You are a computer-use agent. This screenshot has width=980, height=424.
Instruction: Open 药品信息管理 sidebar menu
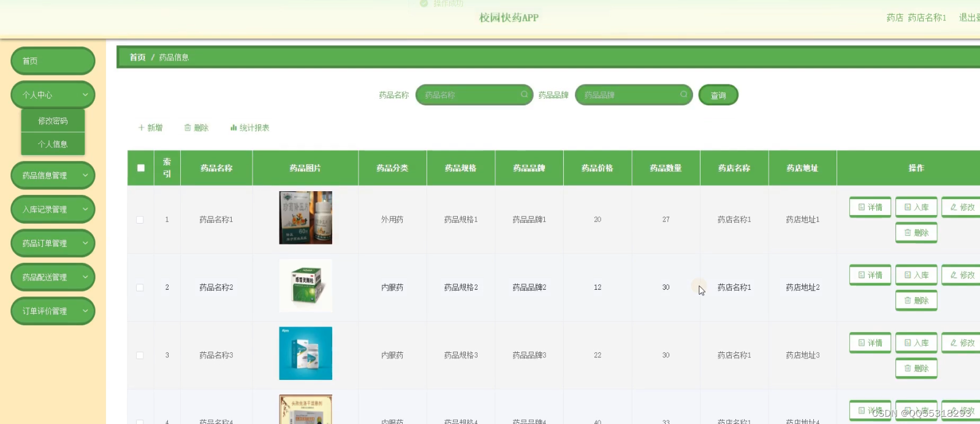pos(53,175)
